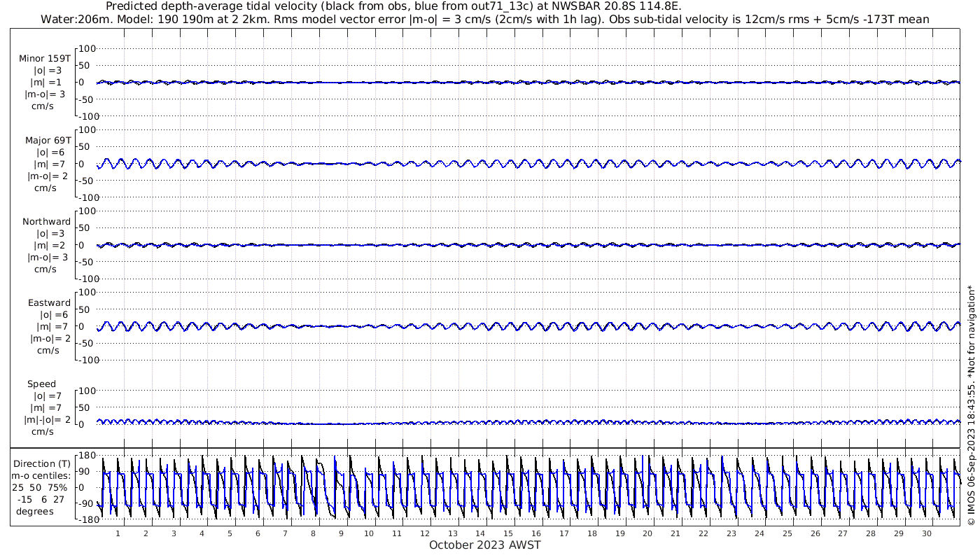Click "|m| =1" in the Minor panel
The height and width of the screenshot is (560, 980).
(x=46, y=83)
